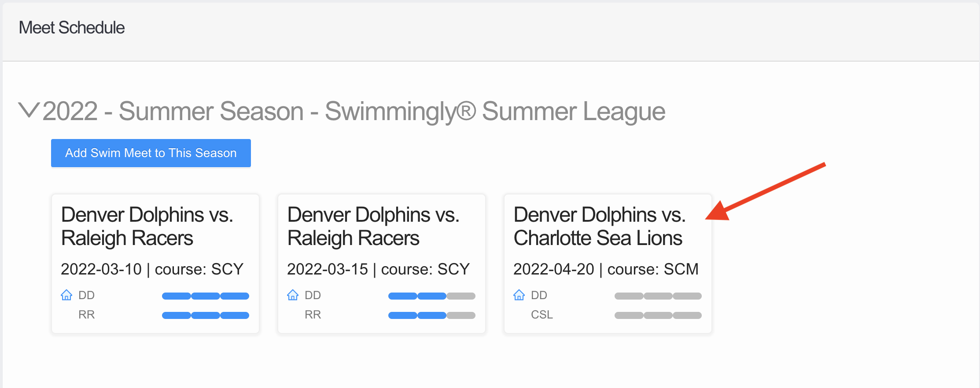Click the last blue segment of RR row in March 10 meet
Screen dimensions: 980x388
point(235,315)
